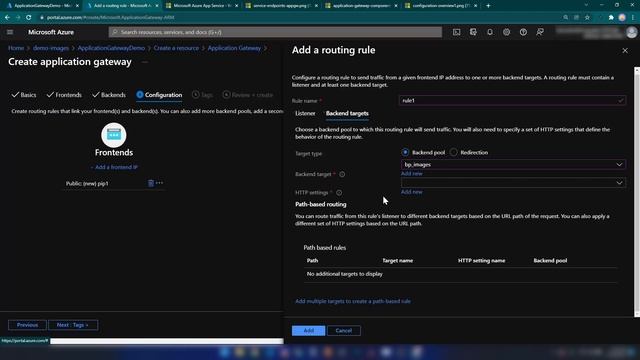Viewport: 640px width, 360px height.
Task: Open the notifications bell
Action: point(490,32)
